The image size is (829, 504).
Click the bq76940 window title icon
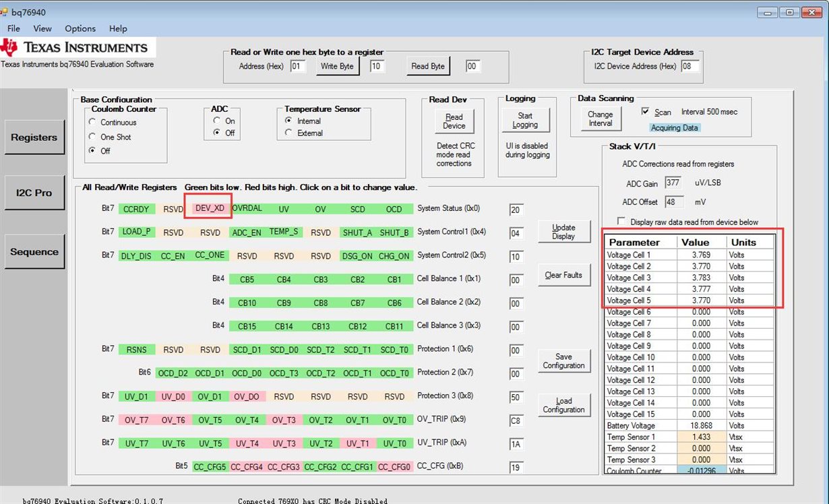point(5,12)
